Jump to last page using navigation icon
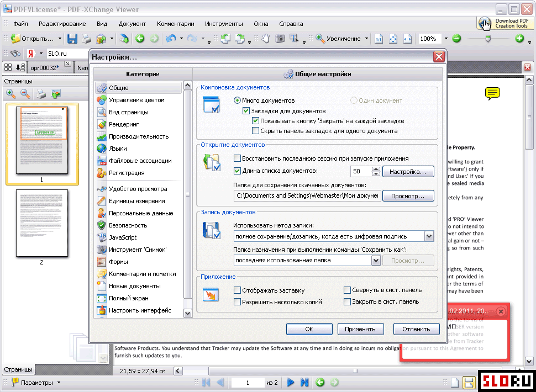This screenshot has width=536, height=392. click(304, 382)
